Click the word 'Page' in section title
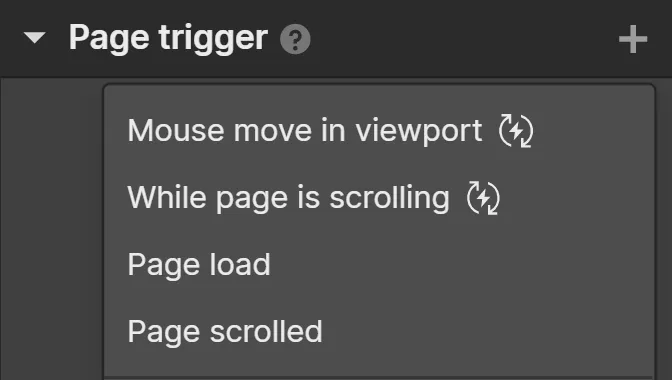 point(109,39)
